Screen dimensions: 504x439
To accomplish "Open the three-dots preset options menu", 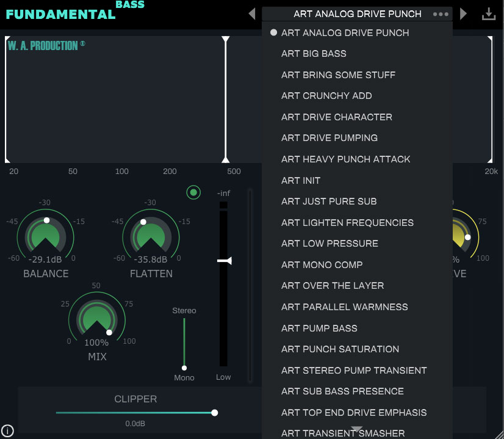I will pos(440,14).
